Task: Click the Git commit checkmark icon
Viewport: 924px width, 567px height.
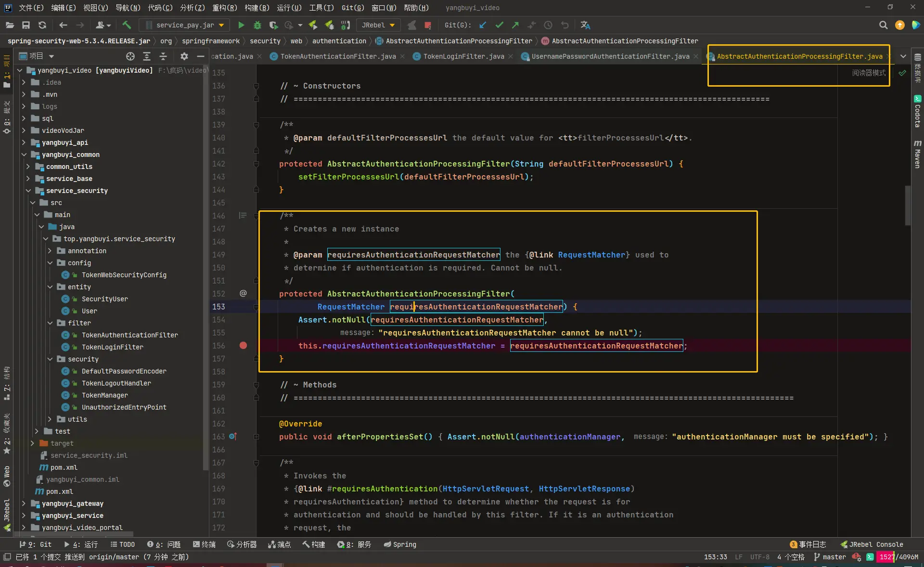Action: point(499,25)
